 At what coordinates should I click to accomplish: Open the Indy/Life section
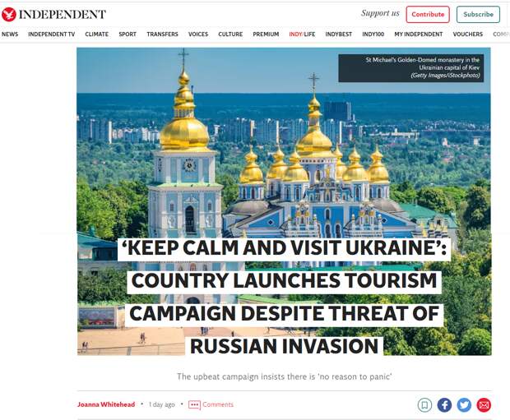click(x=302, y=35)
